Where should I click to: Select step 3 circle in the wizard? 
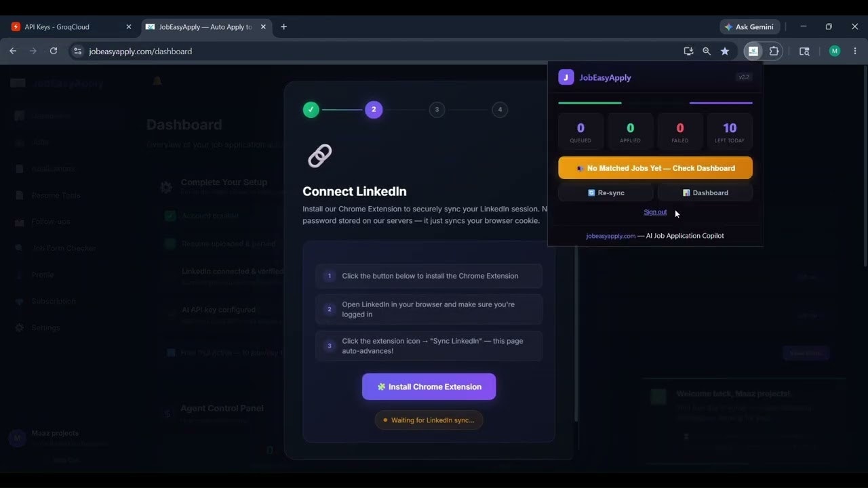437,109
